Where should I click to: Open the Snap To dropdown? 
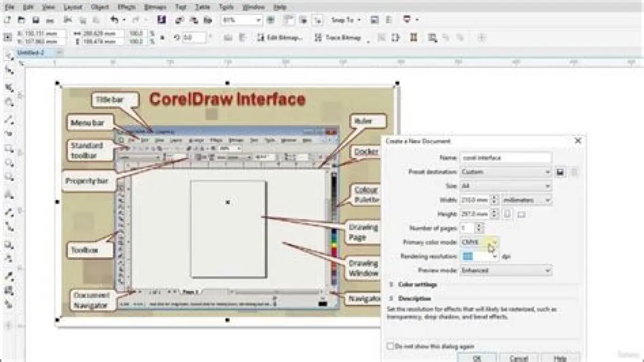click(x=346, y=20)
